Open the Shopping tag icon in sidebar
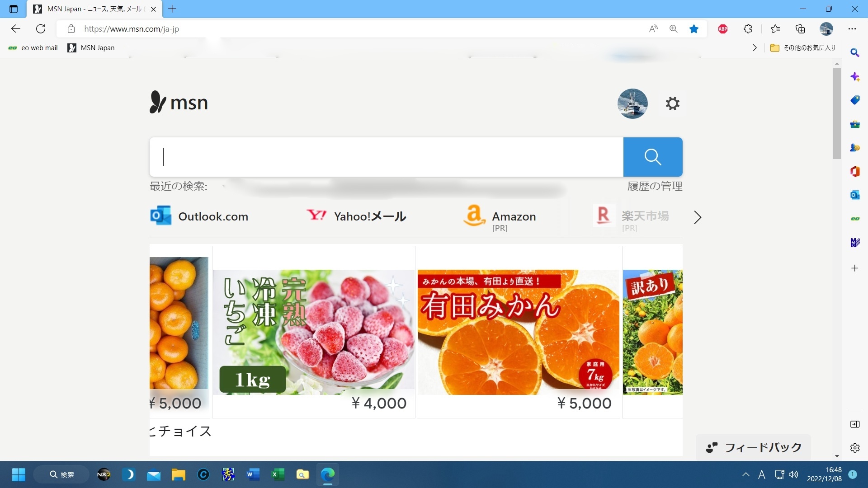Image resolution: width=868 pixels, height=488 pixels. (855, 100)
